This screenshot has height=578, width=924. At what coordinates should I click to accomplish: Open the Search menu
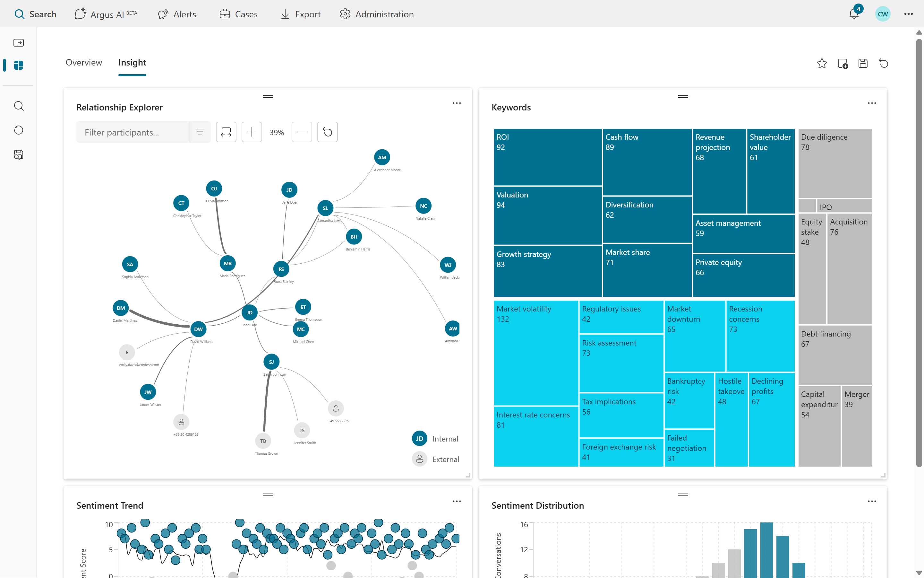tap(35, 14)
